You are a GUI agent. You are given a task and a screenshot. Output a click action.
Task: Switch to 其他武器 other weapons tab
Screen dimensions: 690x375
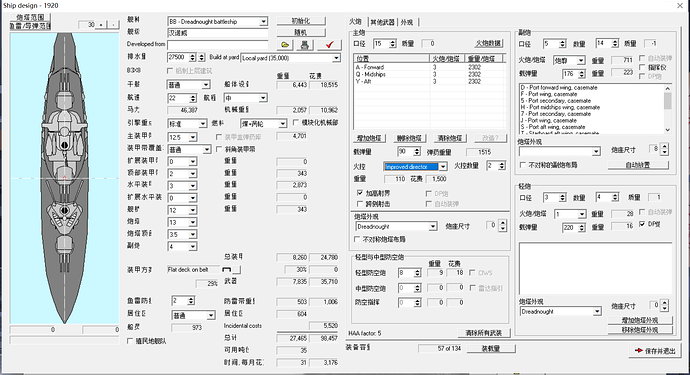click(x=382, y=22)
